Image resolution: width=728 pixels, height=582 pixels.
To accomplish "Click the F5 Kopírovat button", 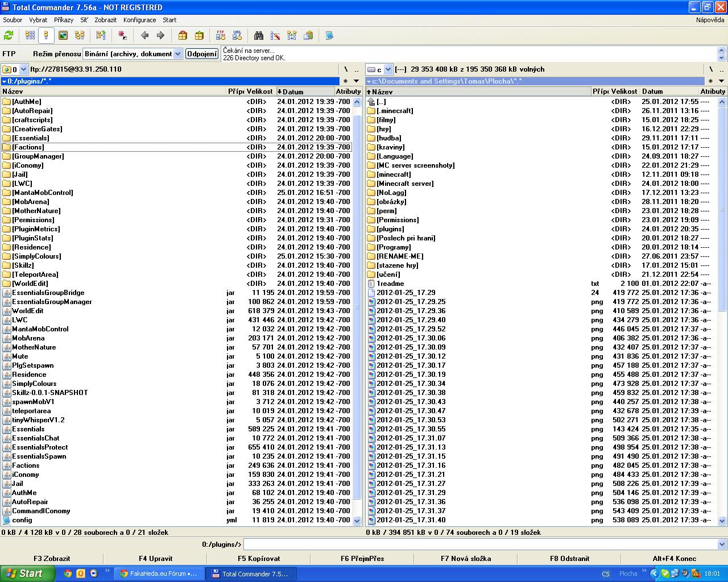I will coord(259,559).
